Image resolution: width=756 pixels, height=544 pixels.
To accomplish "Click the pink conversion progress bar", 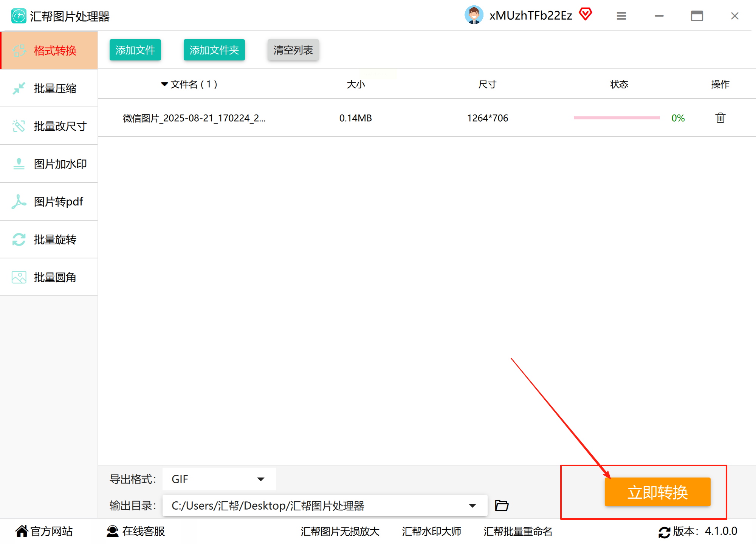I will 617,118.
